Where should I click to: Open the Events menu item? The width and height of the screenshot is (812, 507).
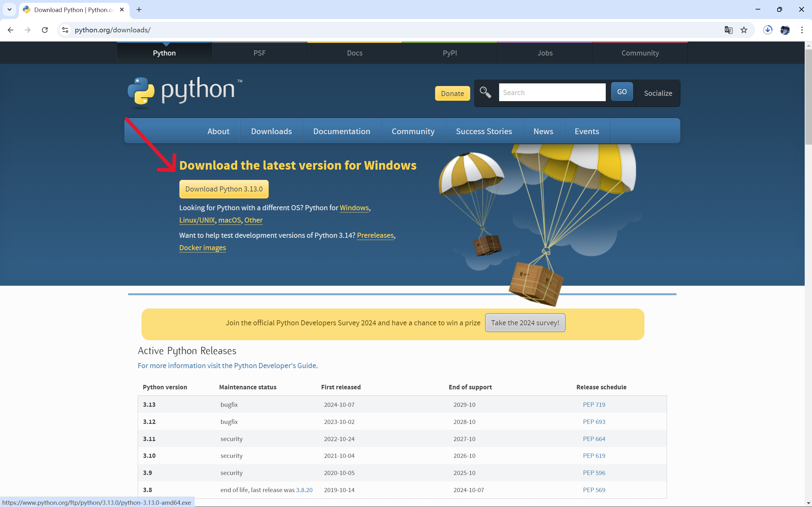[x=586, y=131]
